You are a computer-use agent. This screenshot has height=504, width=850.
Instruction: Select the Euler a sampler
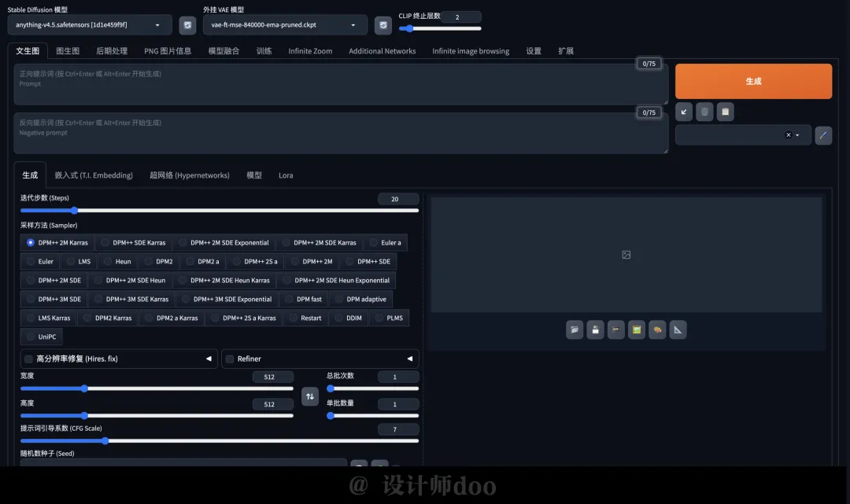point(386,242)
